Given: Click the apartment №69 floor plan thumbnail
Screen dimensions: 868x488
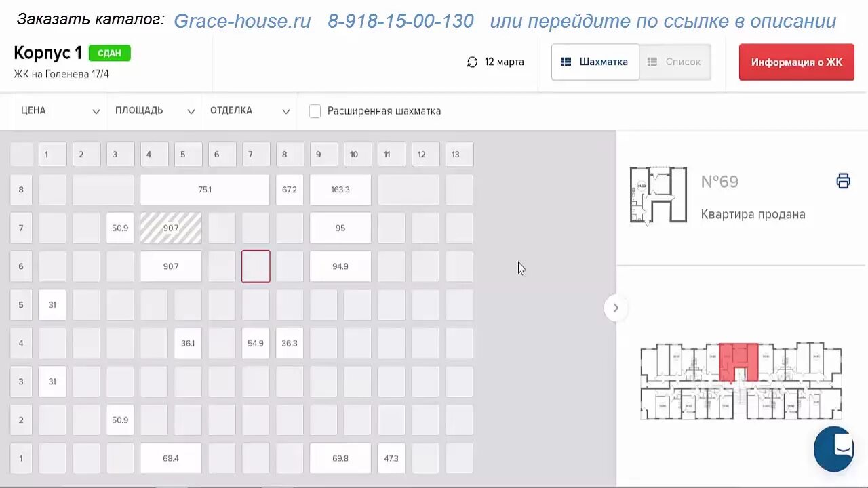Looking at the screenshot, I should (658, 195).
